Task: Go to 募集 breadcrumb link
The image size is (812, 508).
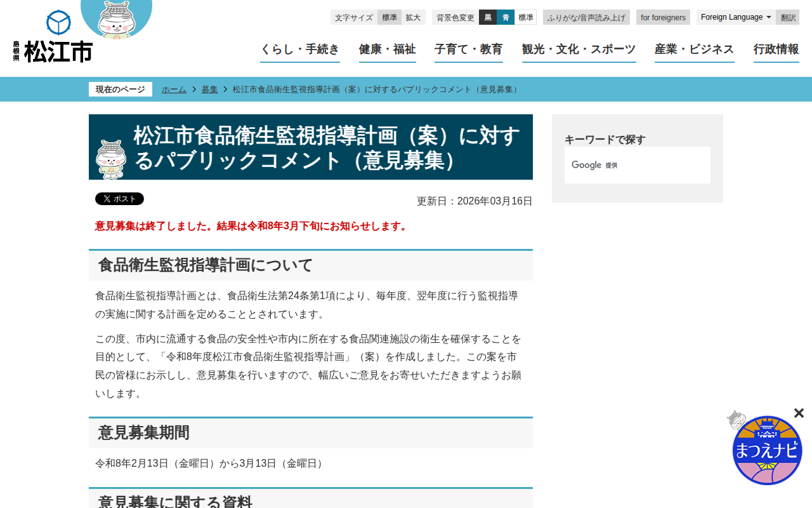Action: point(210,90)
